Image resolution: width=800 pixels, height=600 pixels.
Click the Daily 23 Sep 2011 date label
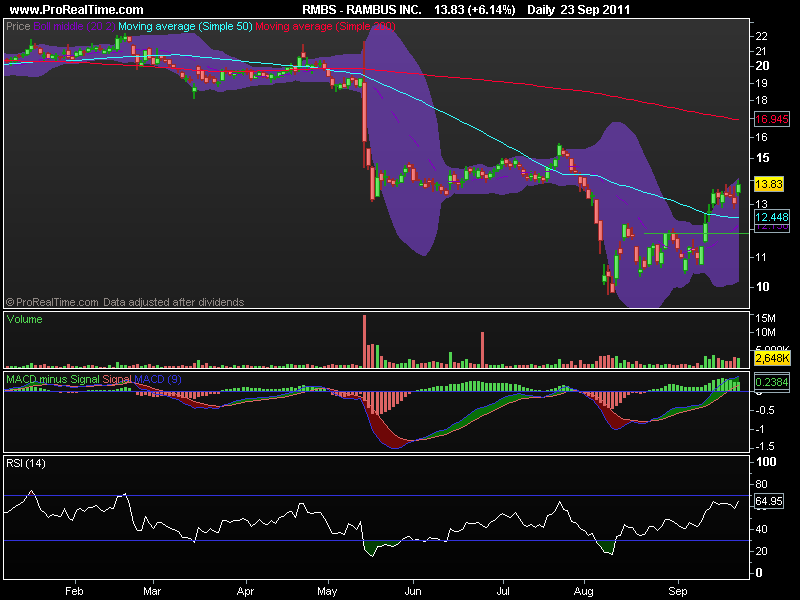pyautogui.click(x=579, y=9)
